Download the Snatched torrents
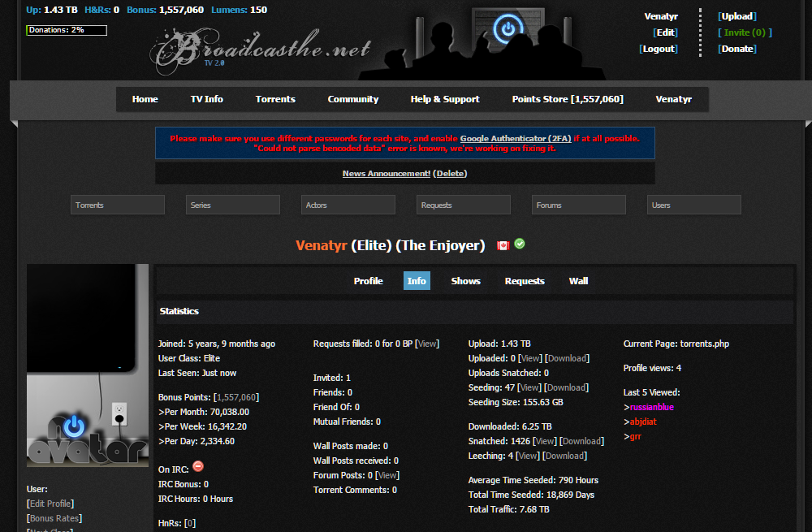Image resolution: width=812 pixels, height=532 pixels. tap(581, 441)
